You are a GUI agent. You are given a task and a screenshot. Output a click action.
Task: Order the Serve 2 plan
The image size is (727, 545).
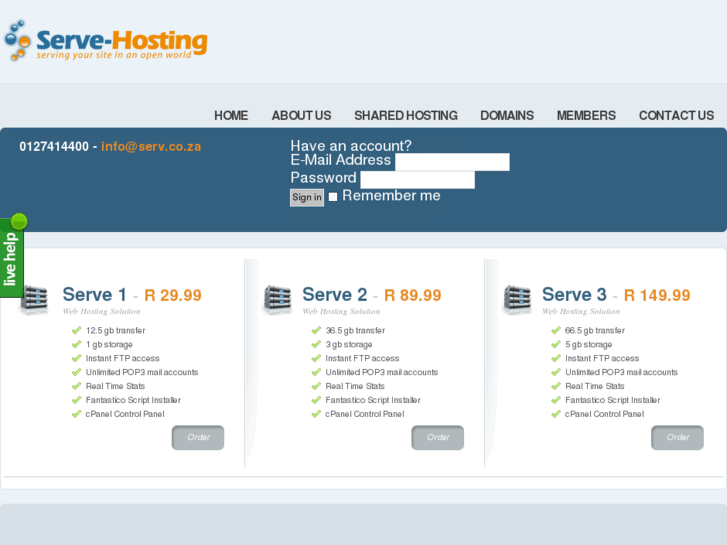(438, 437)
